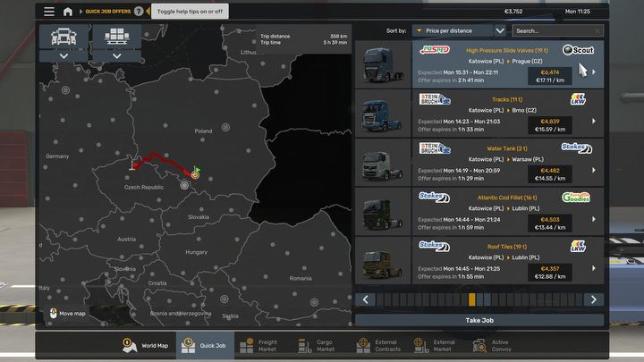Click the Take Job button
This screenshot has height=362, width=644.
click(x=479, y=320)
